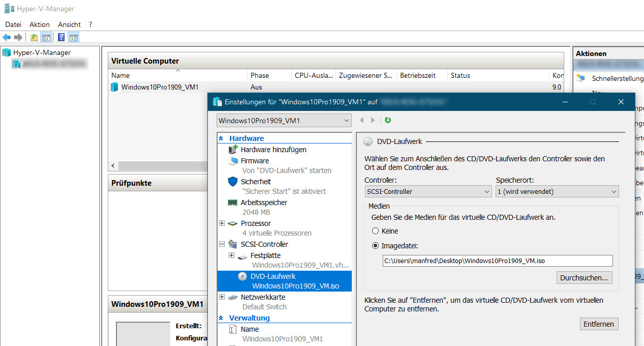Click the ISO image path input field

[498, 261]
